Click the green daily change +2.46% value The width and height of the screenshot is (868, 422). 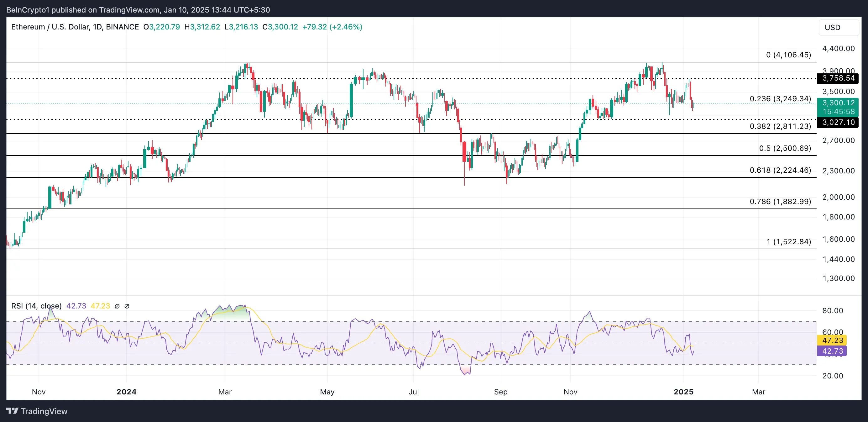point(346,27)
